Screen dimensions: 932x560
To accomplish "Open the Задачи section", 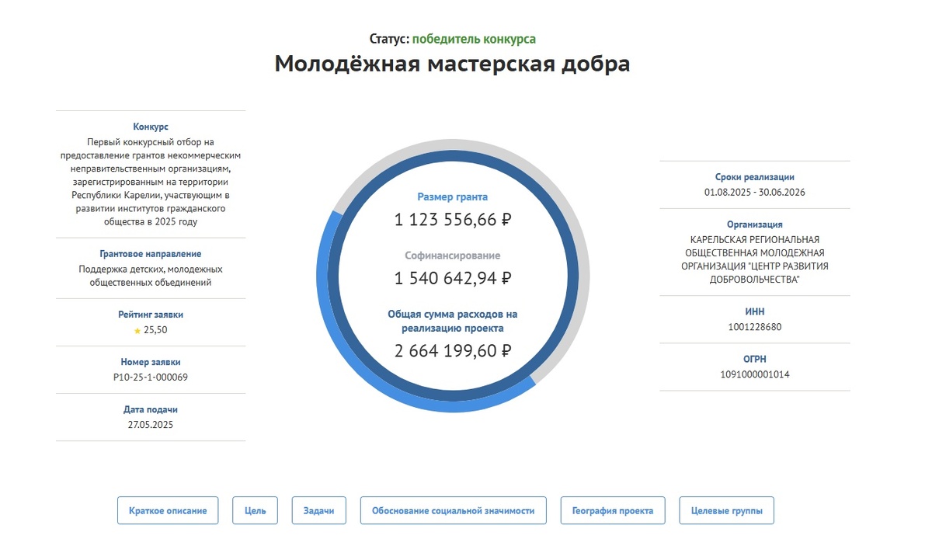I will click(318, 510).
